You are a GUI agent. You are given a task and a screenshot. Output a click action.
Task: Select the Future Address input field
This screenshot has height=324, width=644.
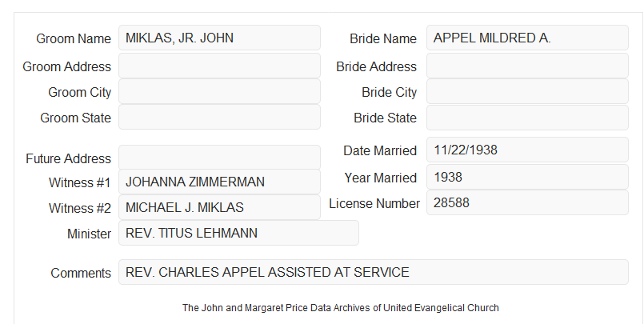coord(219,158)
